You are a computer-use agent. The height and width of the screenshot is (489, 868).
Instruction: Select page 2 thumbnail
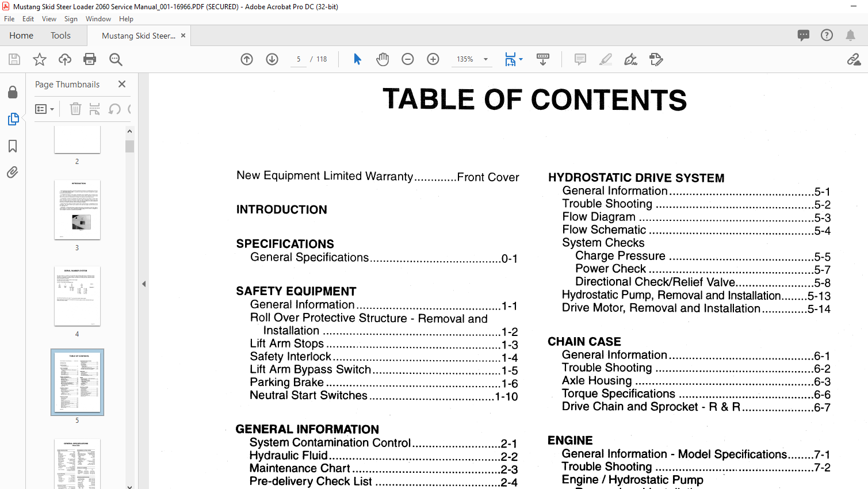click(77, 140)
